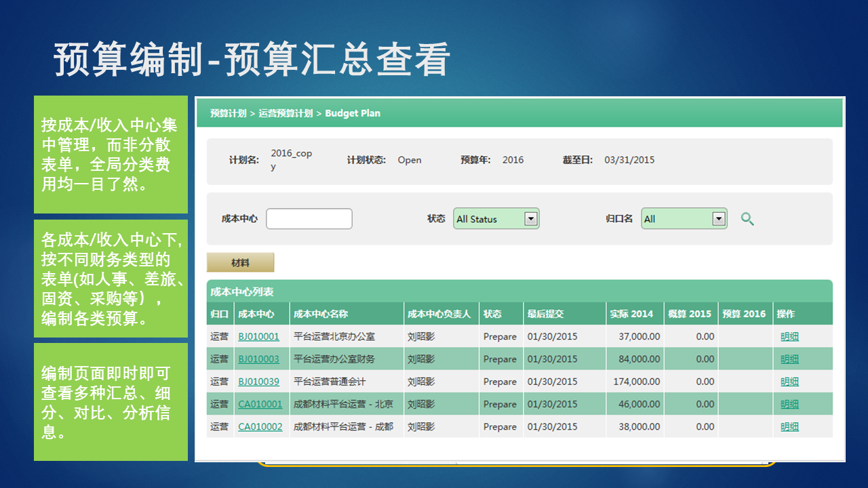Open cost center BJ010003 link

(x=258, y=359)
